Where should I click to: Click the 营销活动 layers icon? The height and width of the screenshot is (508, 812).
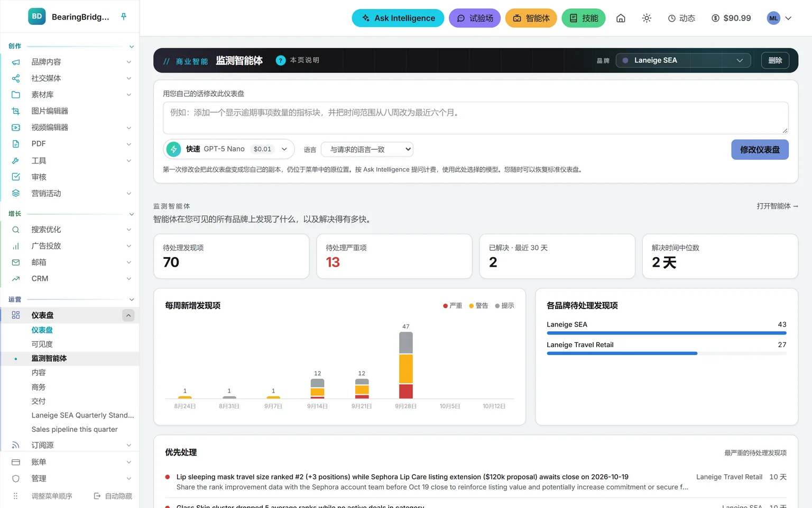pos(16,193)
